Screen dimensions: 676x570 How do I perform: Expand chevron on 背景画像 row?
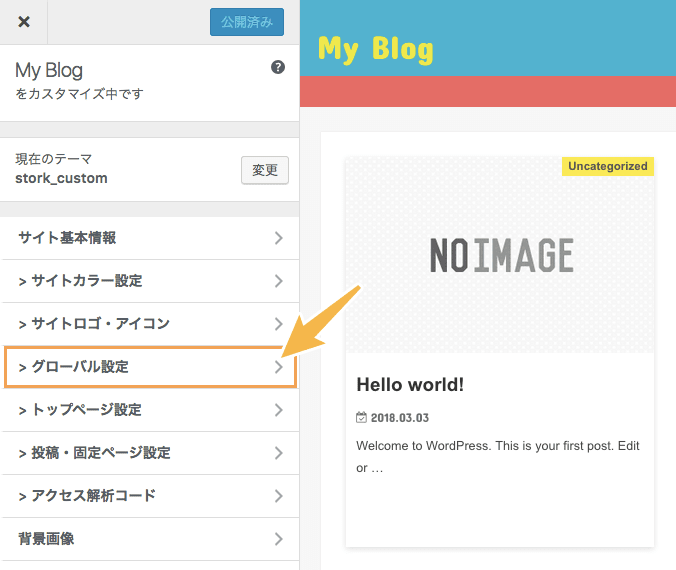click(x=279, y=539)
